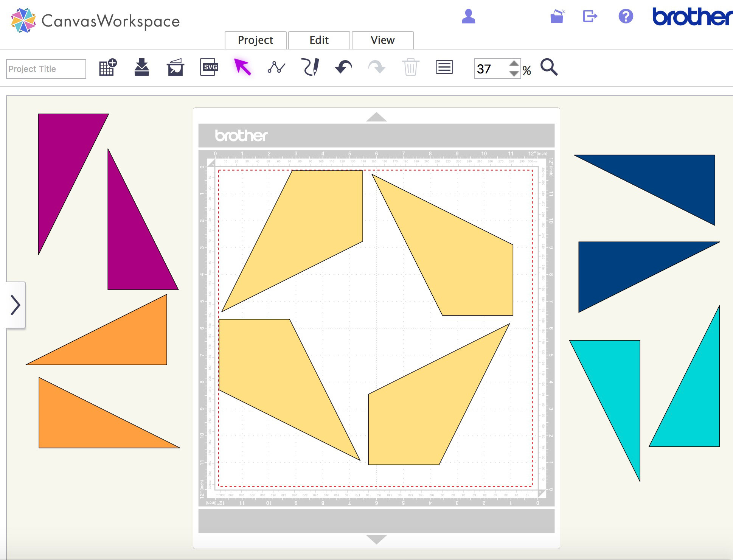The image size is (733, 560).
Task: Click the import SVG file icon
Action: (x=209, y=67)
